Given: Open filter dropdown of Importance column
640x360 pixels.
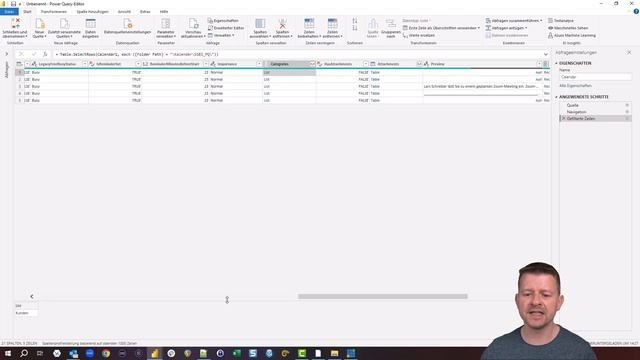Looking at the screenshot, I should [x=259, y=64].
